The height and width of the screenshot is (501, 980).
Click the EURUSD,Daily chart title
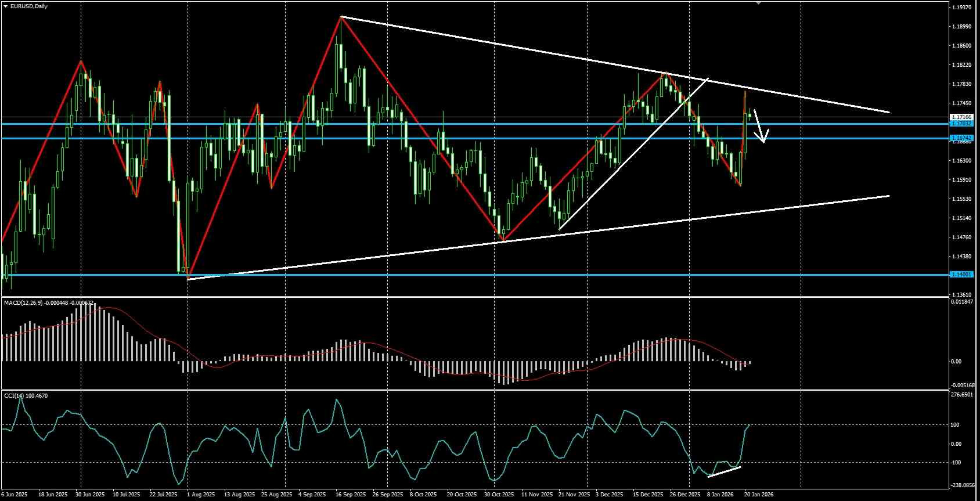click(x=30, y=6)
